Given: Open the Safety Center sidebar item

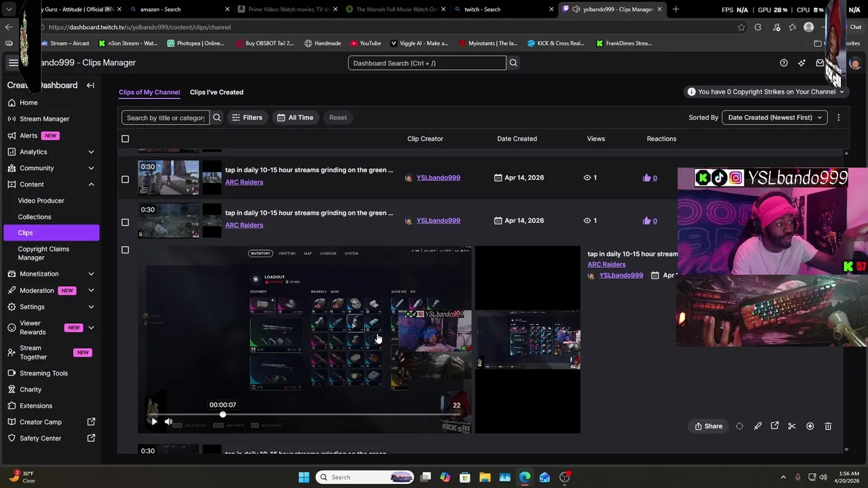Looking at the screenshot, I should pyautogui.click(x=52, y=438).
